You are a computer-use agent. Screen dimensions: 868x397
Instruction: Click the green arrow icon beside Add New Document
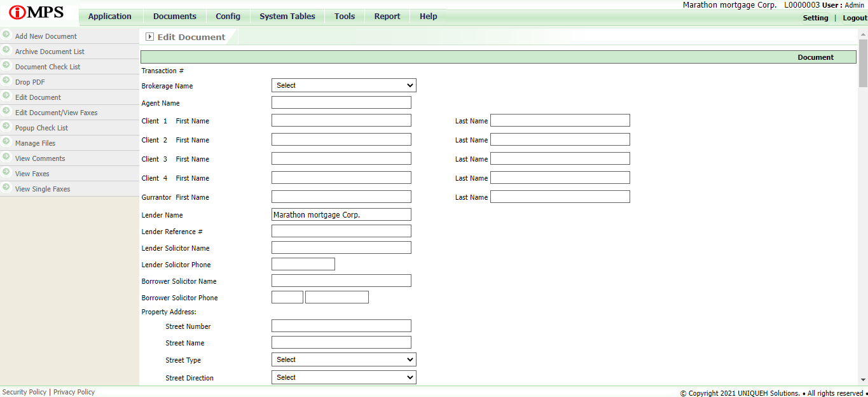click(6, 35)
